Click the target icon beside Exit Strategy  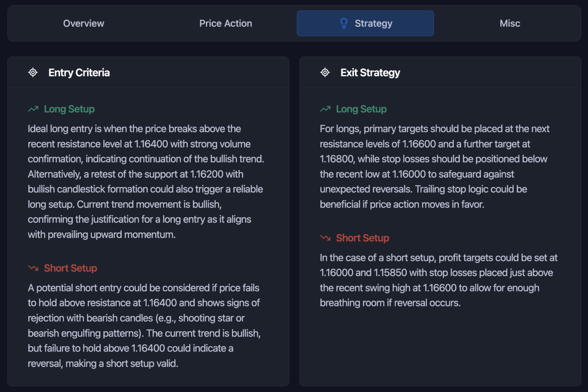pyautogui.click(x=325, y=72)
